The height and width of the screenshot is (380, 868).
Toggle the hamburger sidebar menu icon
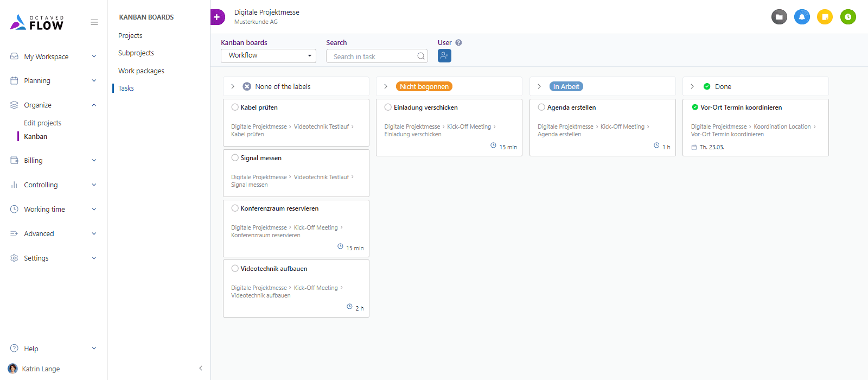click(94, 22)
